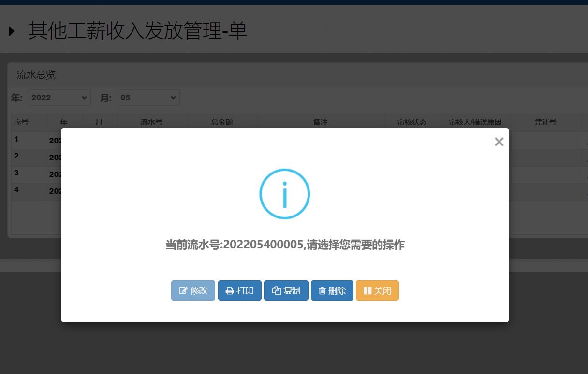
Task: Click the 备注 column header
Action: point(320,122)
